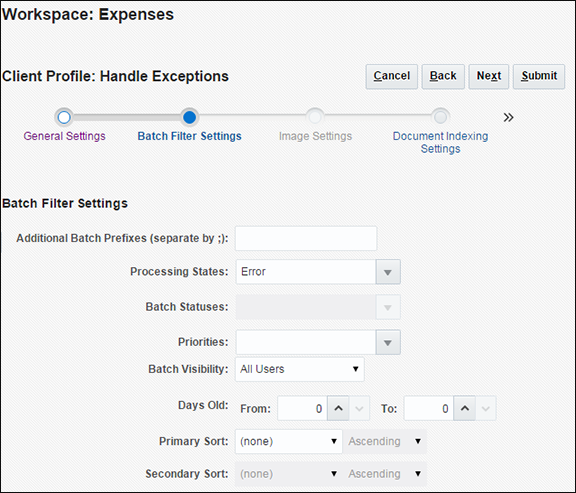Click the Next button

(489, 76)
